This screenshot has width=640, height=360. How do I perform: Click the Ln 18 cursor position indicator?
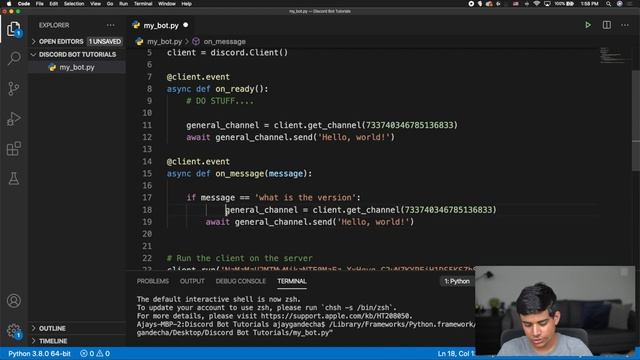click(456, 353)
